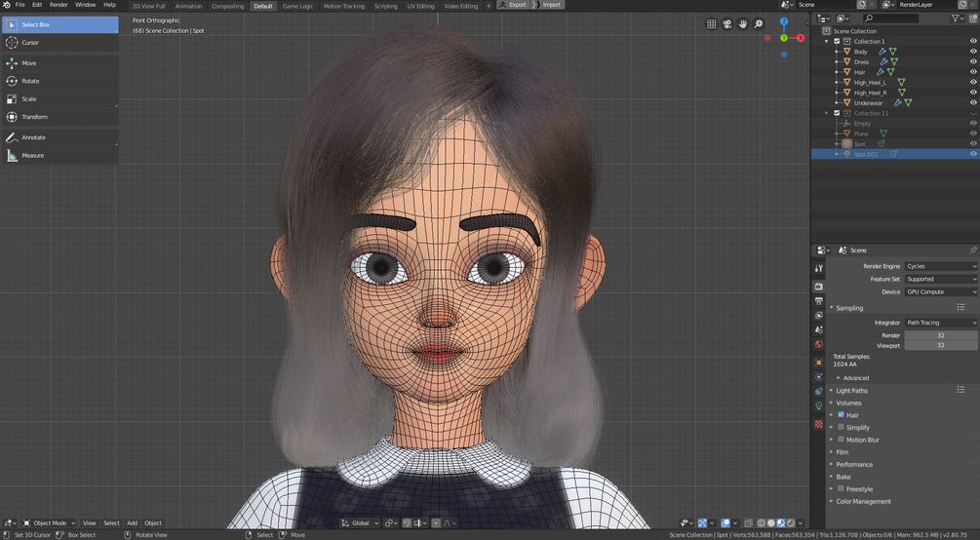
Task: Adjust the Viewport samples field
Action: pos(941,345)
